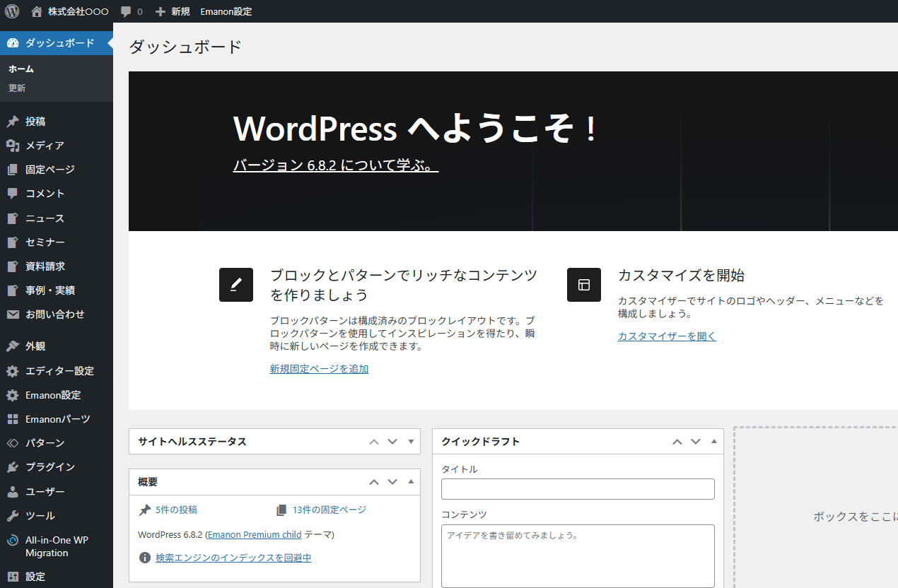The height and width of the screenshot is (588, 898).
Task: Click the 資料請求 sidebar icon
Action: [13, 266]
